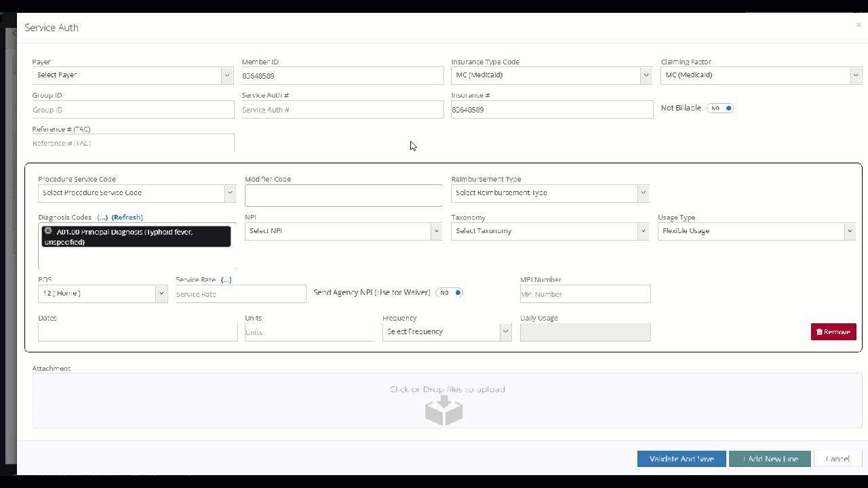Screen dimensions: 868x488
Task: Click into the Dates field
Action: [138, 332]
